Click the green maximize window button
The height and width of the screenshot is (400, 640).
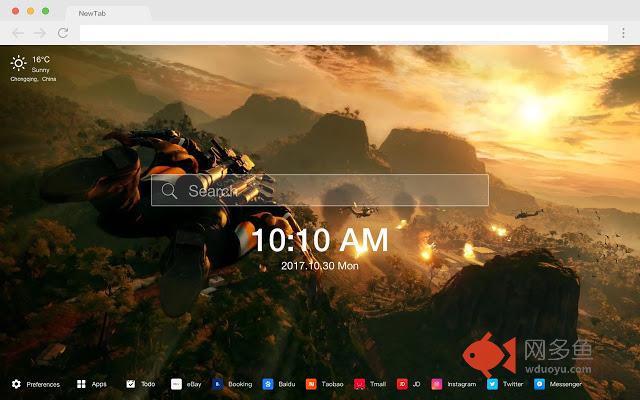[x=46, y=11]
